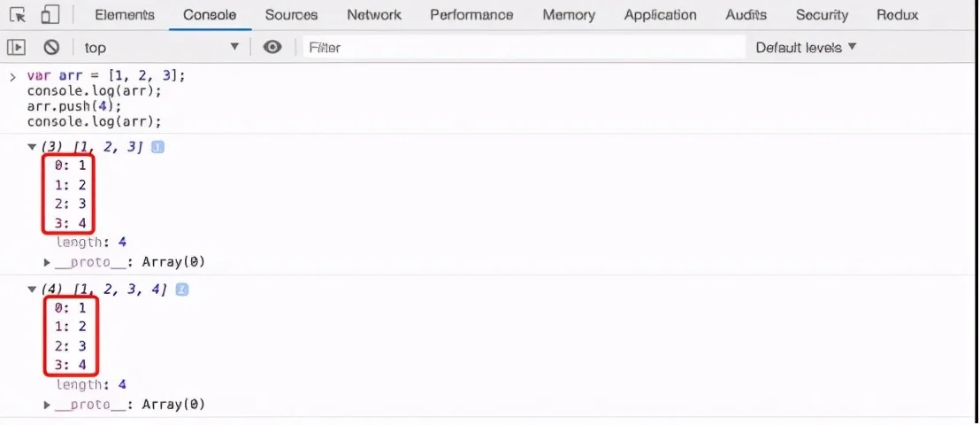Expand second __proto__: Array(0) entry

coord(48,405)
